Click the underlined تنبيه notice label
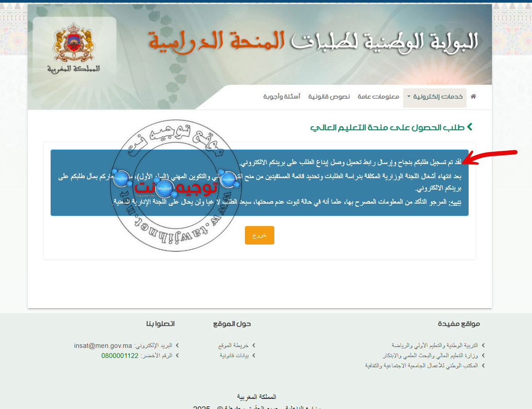 pos(454,201)
